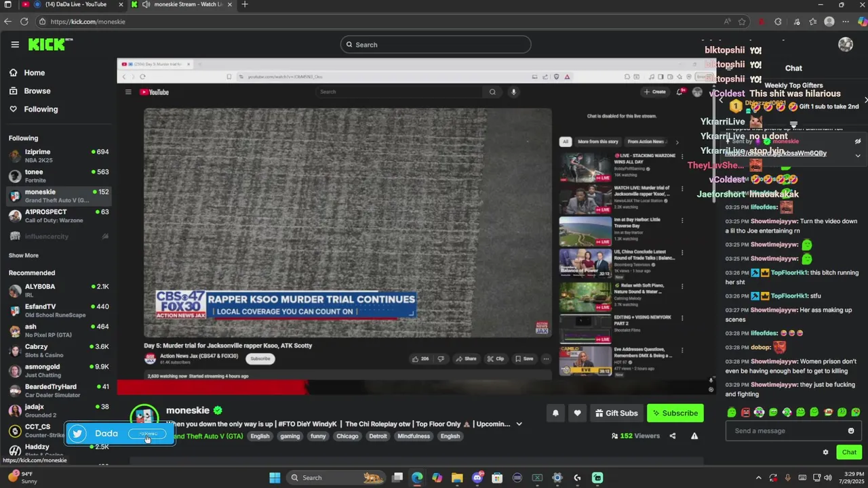Open chat settings gear

[825, 452]
